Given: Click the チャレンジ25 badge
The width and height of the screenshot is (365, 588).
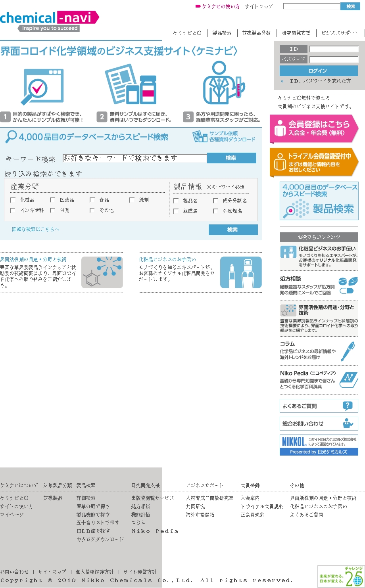Looking at the screenshot, I should tap(341, 576).
